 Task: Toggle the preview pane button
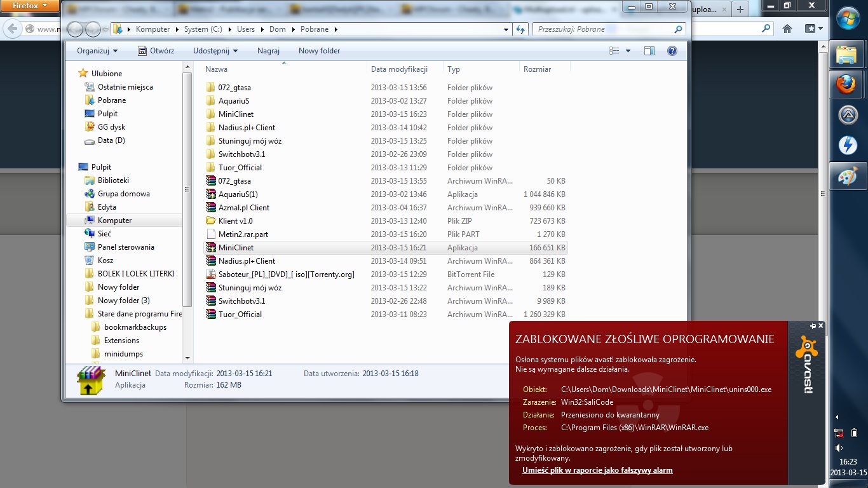click(x=649, y=51)
